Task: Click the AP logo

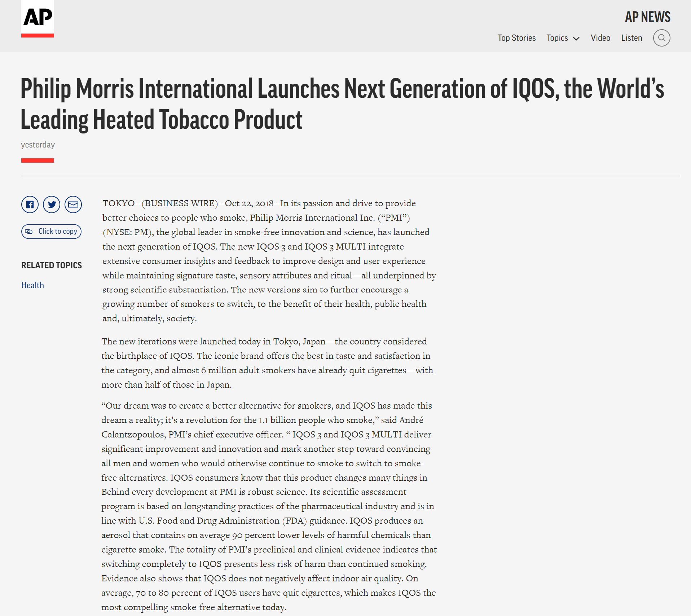Action: coord(38,18)
